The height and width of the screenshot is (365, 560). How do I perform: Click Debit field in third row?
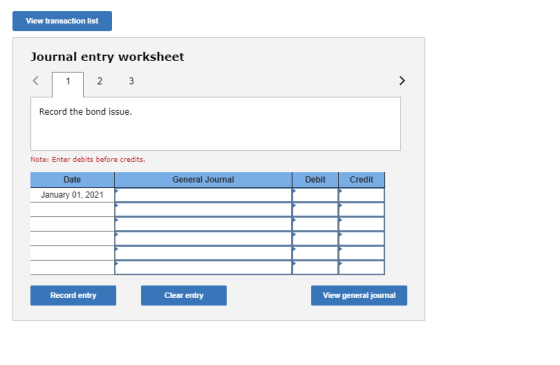[315, 224]
